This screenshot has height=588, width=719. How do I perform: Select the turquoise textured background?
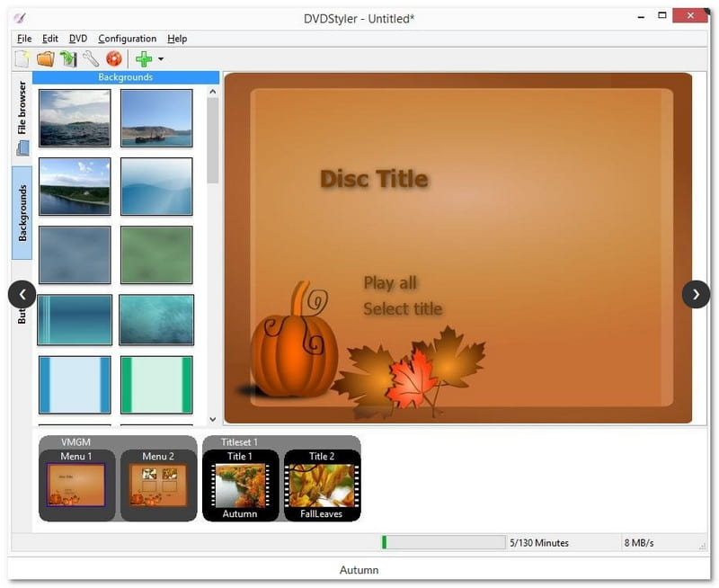pos(156,320)
